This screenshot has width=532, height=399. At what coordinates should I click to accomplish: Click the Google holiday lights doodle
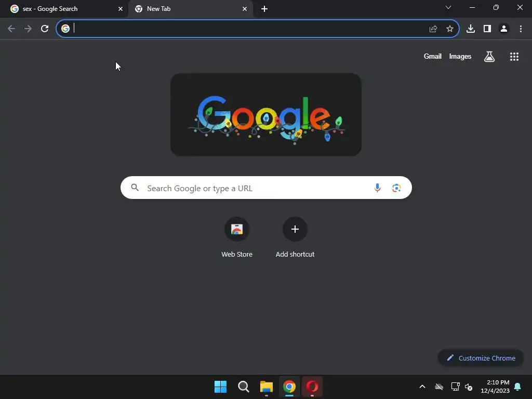click(x=266, y=115)
